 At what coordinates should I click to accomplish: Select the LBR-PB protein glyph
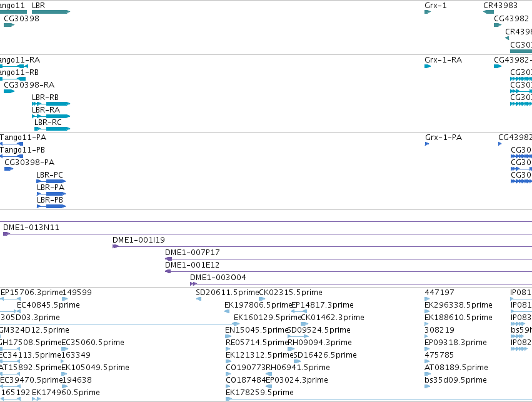(51, 206)
